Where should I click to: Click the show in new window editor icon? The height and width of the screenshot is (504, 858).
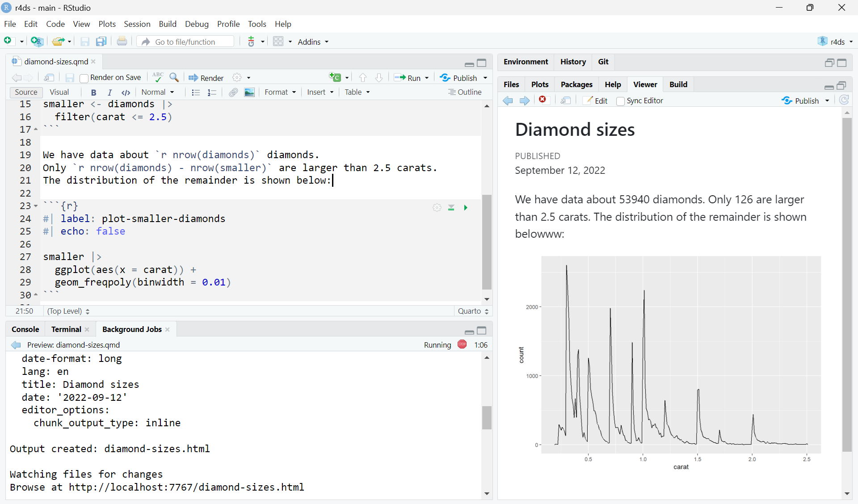[49, 78]
